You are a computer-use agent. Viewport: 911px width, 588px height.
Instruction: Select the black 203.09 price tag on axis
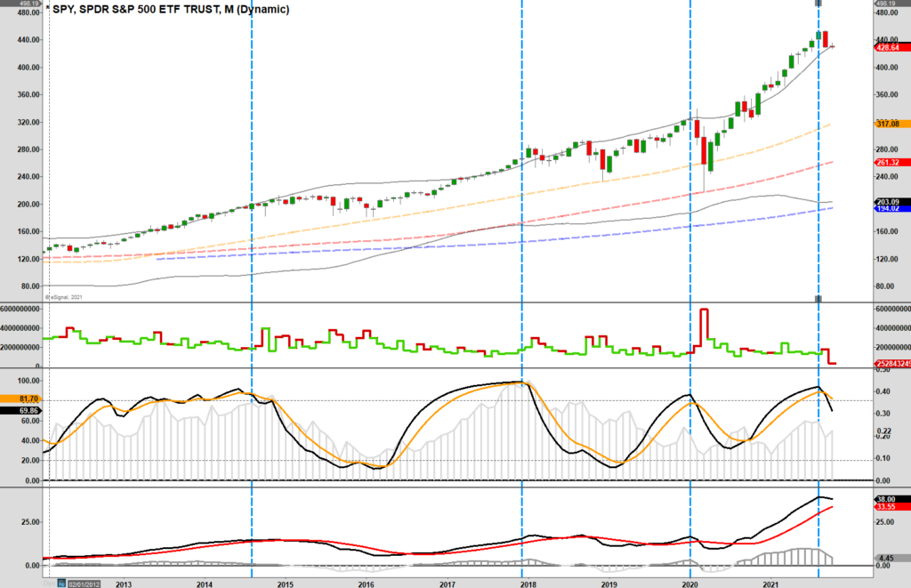tap(889, 202)
